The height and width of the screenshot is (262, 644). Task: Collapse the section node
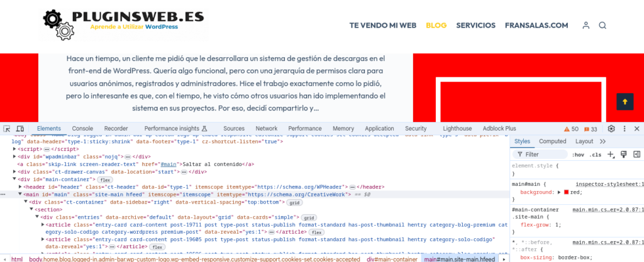31,209
